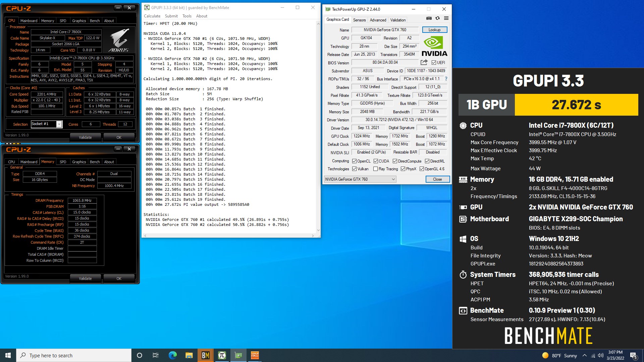Click the GPUPI title bar pi icon
The height and width of the screenshot is (362, 644).
[x=147, y=7]
